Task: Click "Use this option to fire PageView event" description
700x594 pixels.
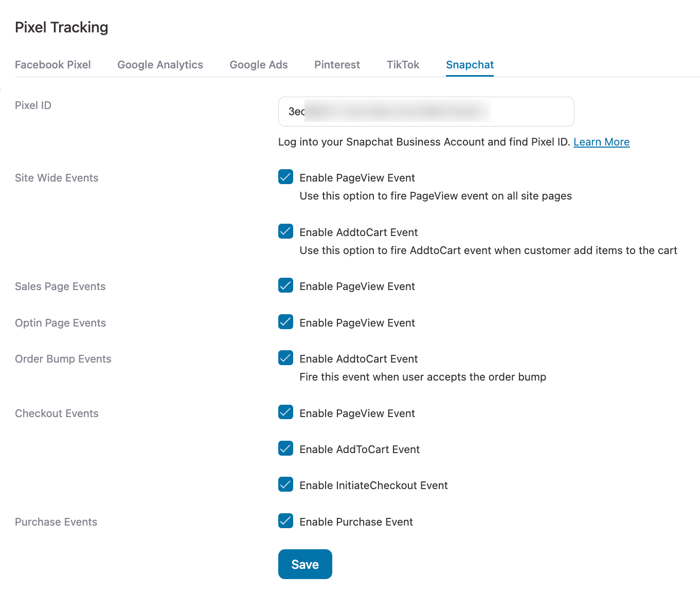Action: [436, 196]
